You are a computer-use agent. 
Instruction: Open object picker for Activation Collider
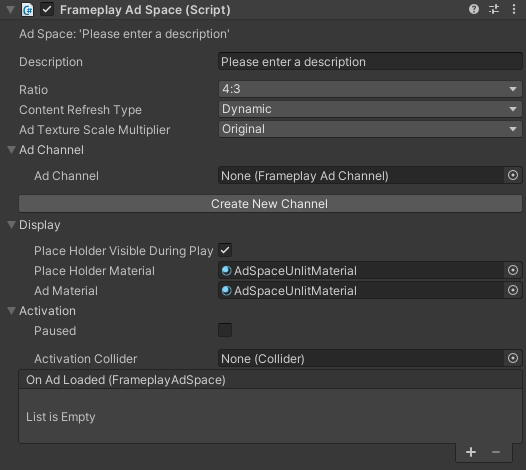513,358
